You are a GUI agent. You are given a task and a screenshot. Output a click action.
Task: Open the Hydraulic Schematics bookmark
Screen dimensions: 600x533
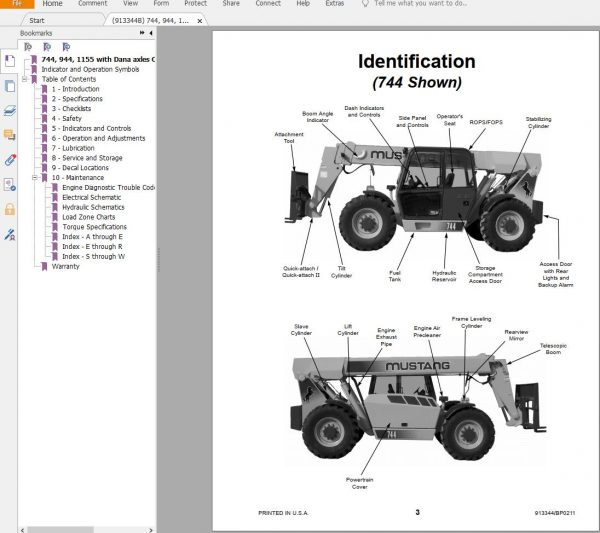coord(93,207)
